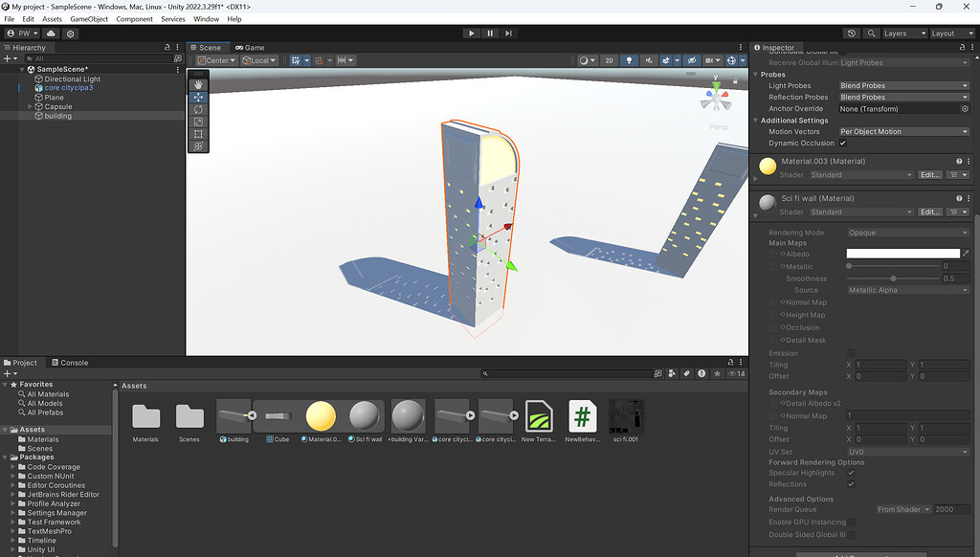Select the Move tool
The image size is (980, 557).
pos(198,97)
